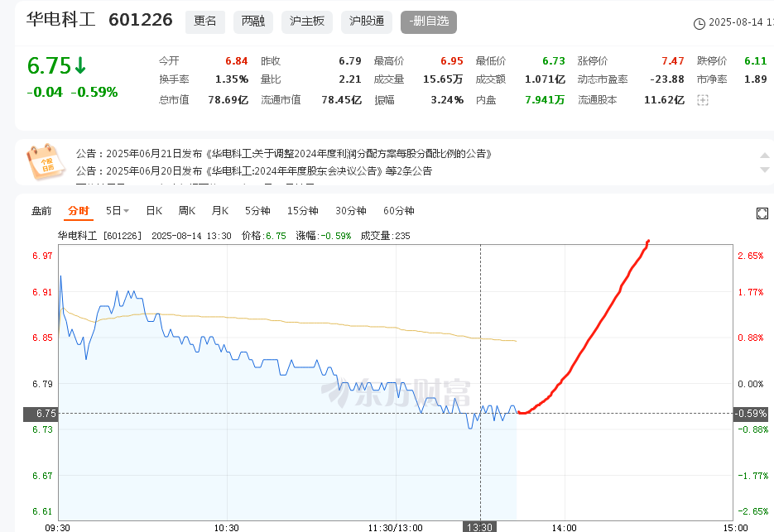
Task: Switch to 周K chart
Action: pos(186,211)
